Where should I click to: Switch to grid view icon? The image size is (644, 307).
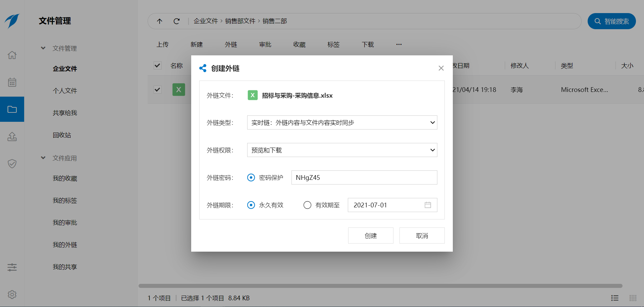pyautogui.click(x=633, y=298)
